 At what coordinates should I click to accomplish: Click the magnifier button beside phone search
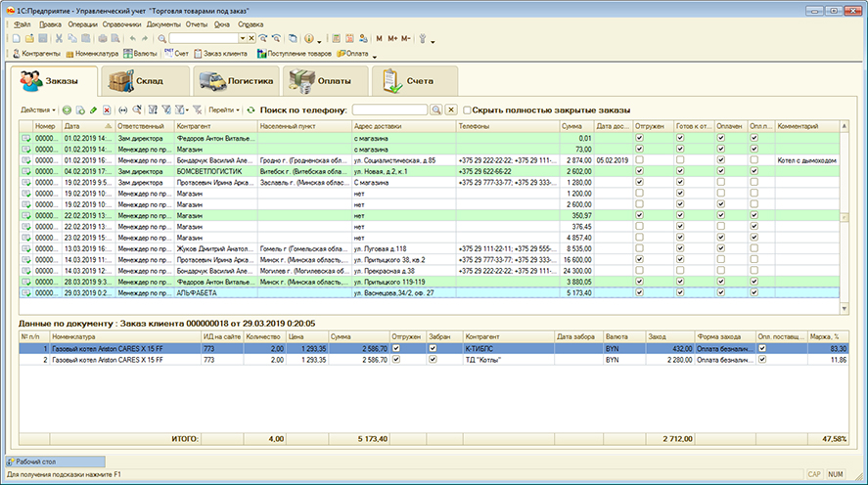(436, 110)
